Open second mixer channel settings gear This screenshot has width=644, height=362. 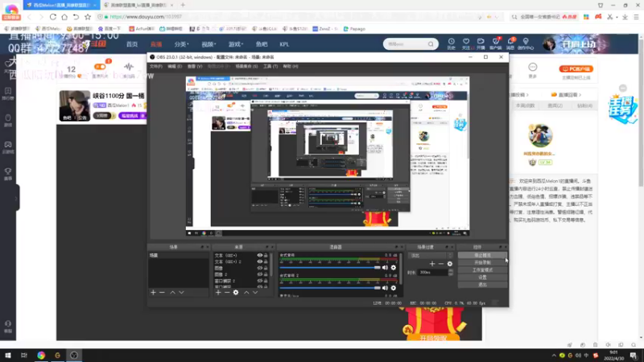(x=394, y=288)
